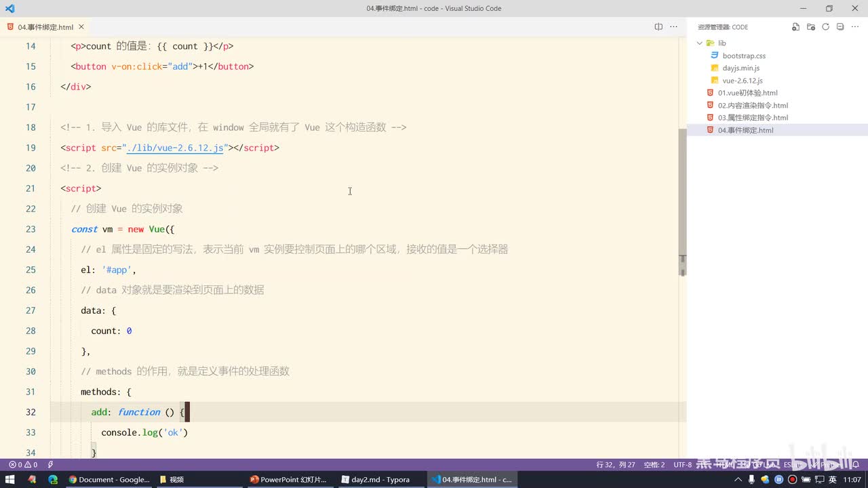The image size is (868, 488).
Task: Click the HTML5 icon beside 01.vue初体验.html
Action: point(710,93)
